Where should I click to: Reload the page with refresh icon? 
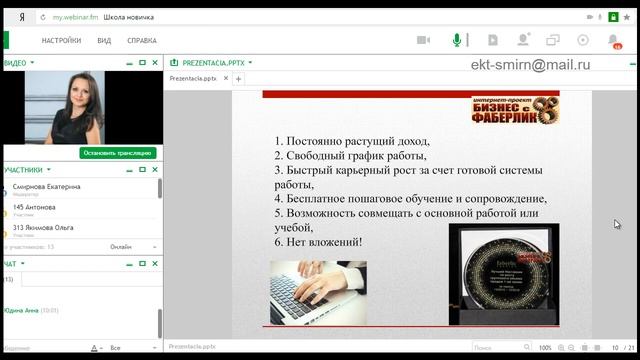43,17
